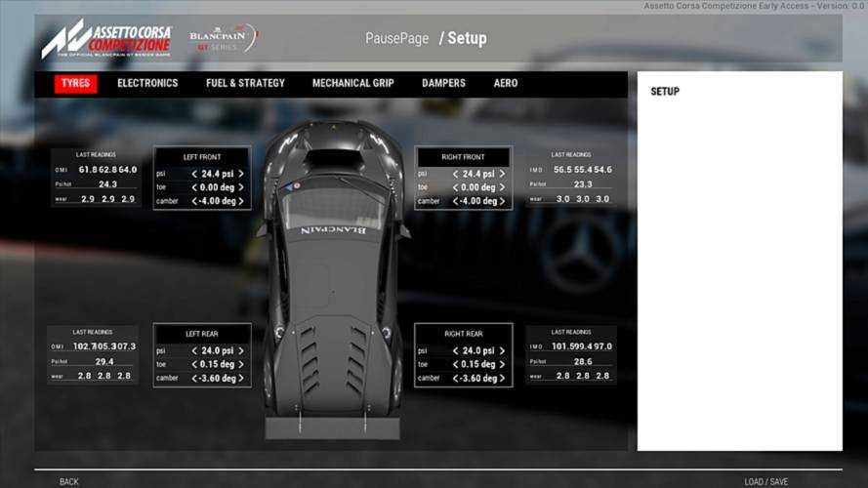Decrease Left Rear toe value
Viewport: 868px width, 488px height.
(194, 365)
